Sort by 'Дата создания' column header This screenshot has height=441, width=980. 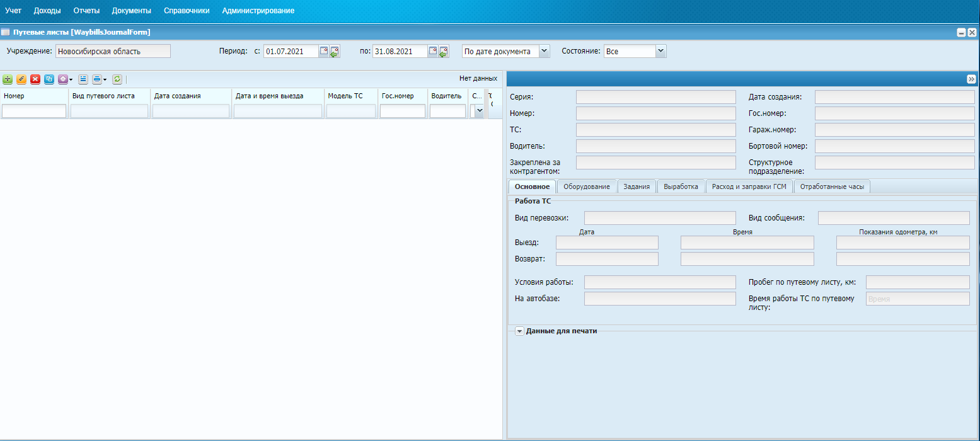tap(191, 96)
